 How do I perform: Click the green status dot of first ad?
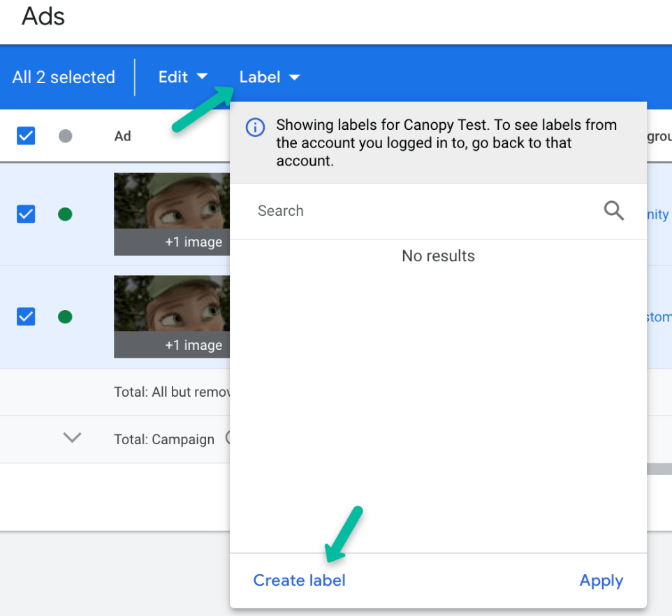pyautogui.click(x=65, y=214)
